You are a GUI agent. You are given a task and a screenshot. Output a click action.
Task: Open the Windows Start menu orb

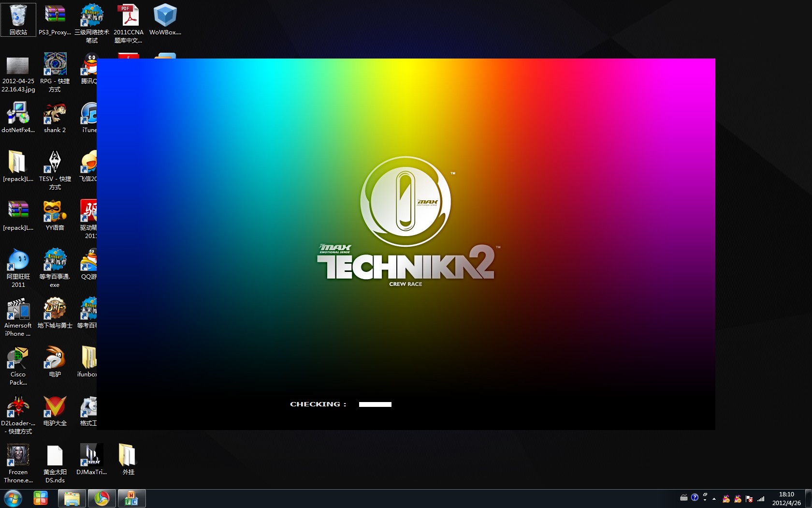point(13,498)
